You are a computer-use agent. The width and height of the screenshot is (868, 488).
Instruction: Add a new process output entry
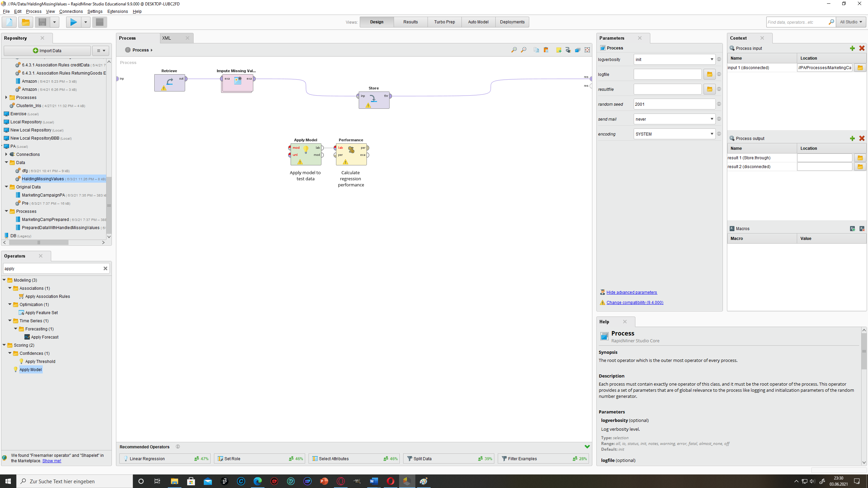click(852, 139)
